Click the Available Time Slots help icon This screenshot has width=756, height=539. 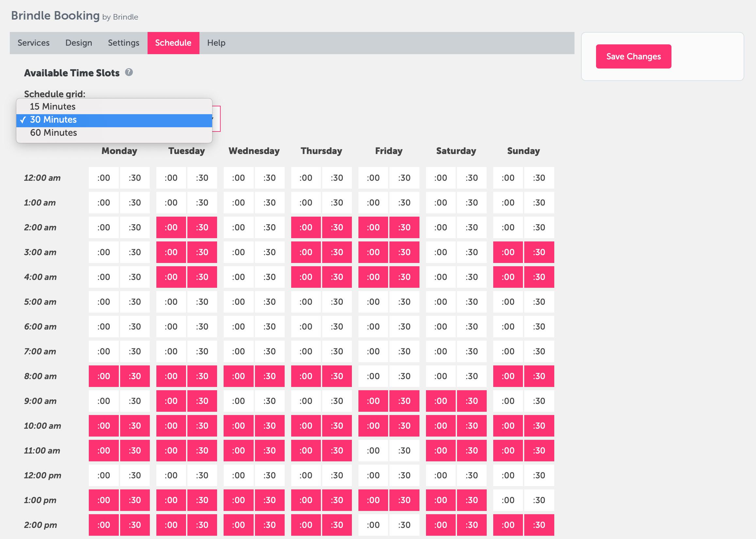(129, 72)
